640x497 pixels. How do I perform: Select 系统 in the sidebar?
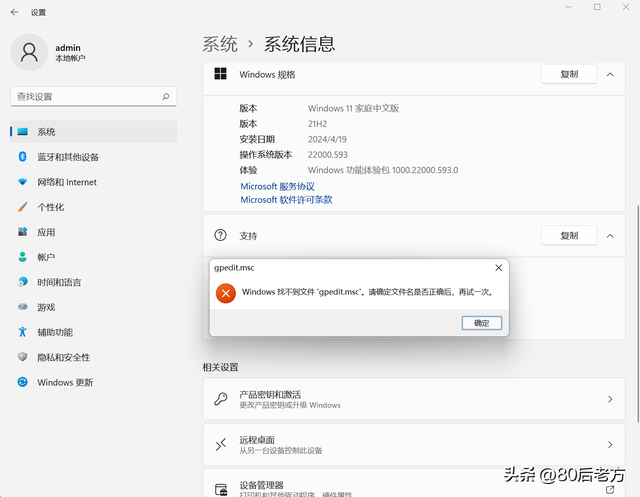point(94,131)
